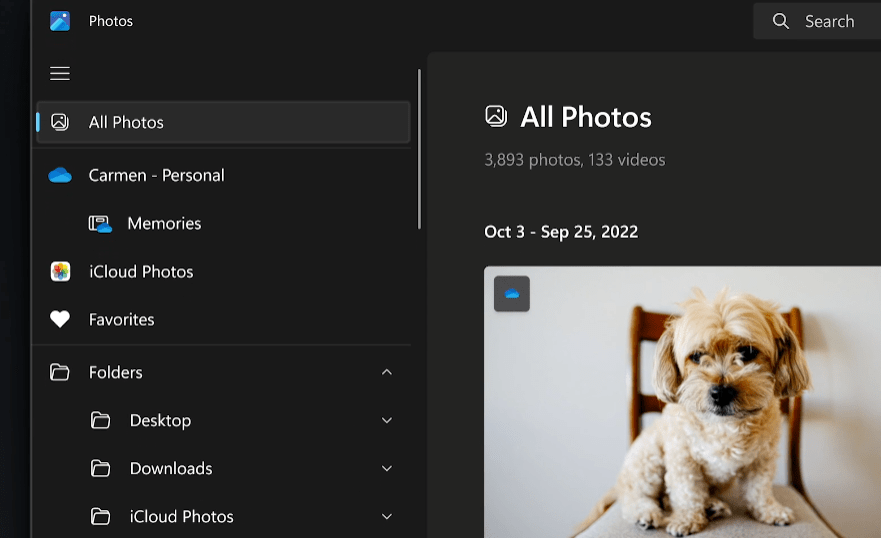Click the sidebar vertical scrollbar

tap(419, 150)
